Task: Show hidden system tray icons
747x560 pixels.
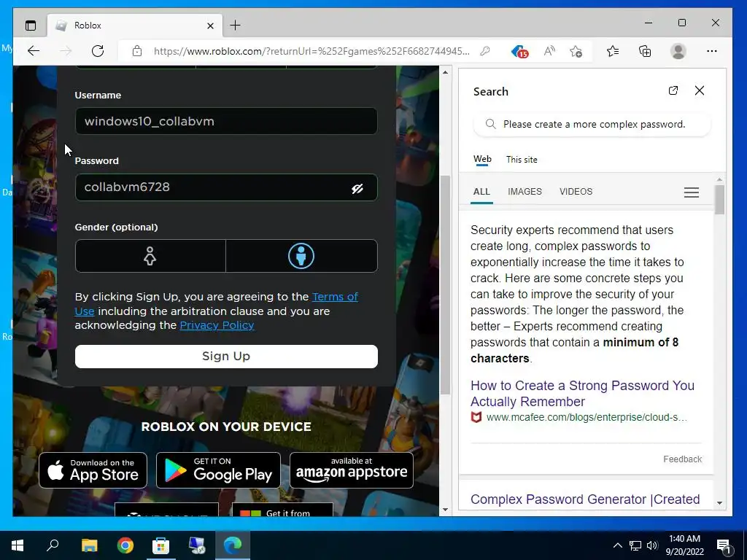Action: [x=617, y=545]
